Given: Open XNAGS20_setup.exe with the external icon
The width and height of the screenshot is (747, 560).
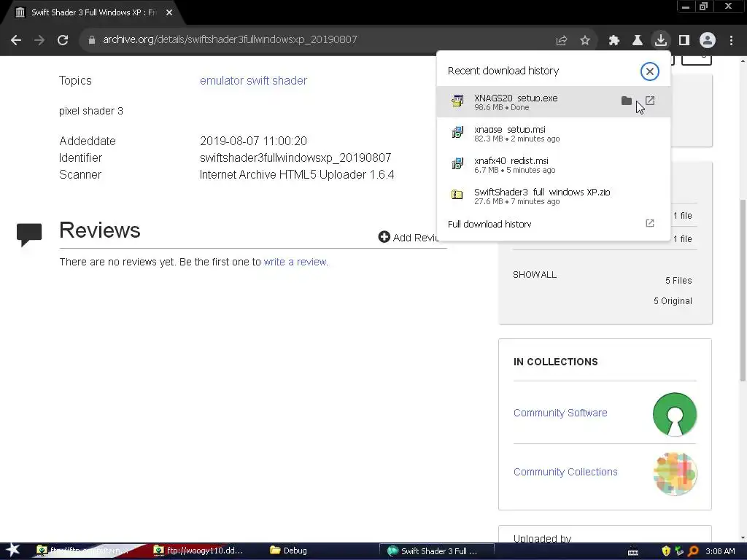Looking at the screenshot, I should (650, 101).
